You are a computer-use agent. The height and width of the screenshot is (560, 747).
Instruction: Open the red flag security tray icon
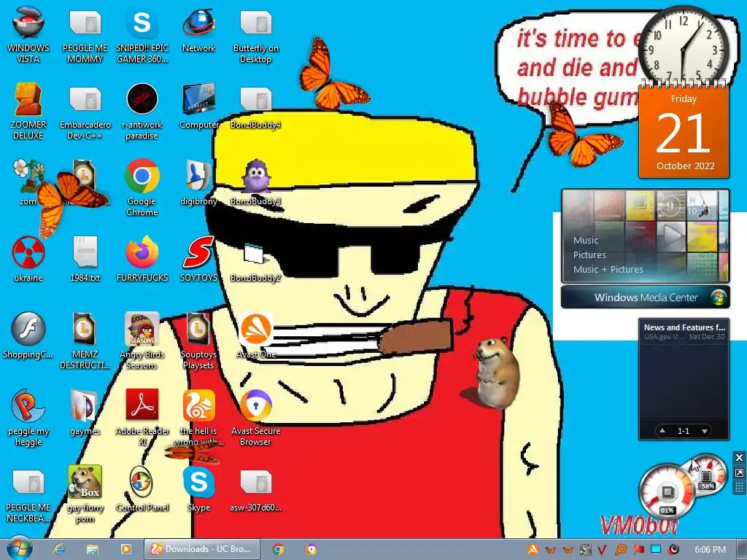click(638, 550)
